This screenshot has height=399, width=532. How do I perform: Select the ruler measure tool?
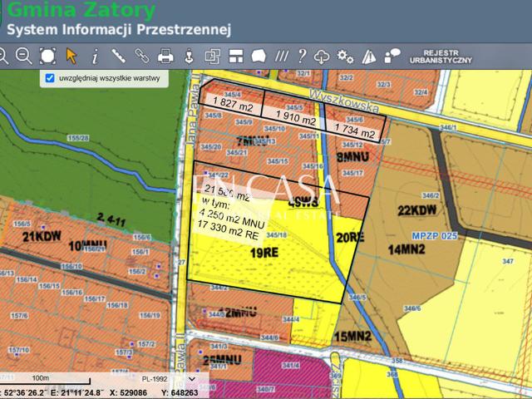(x=118, y=56)
